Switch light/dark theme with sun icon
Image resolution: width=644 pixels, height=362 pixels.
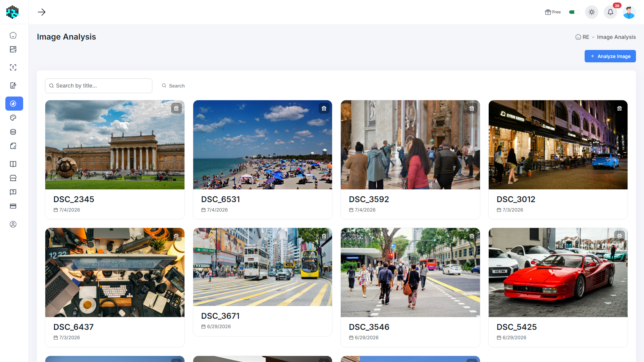[x=592, y=12]
